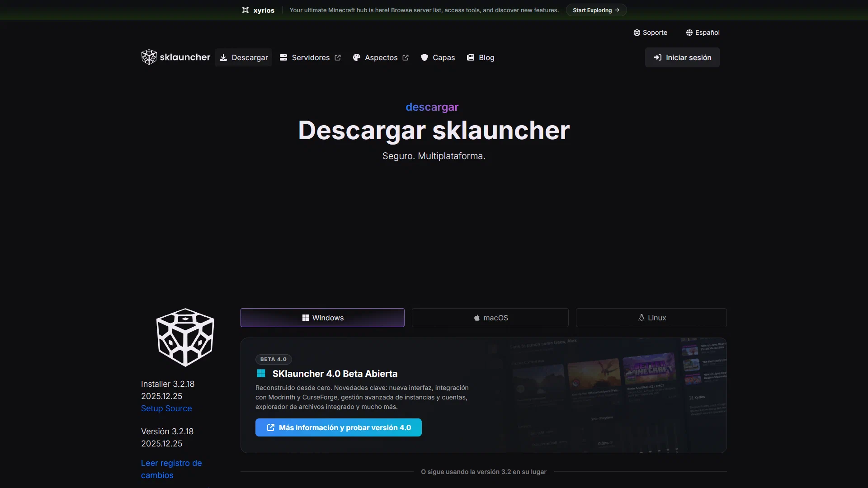The height and width of the screenshot is (488, 868).
Task: Click the penguin icon in Linux tab
Action: pos(641,318)
